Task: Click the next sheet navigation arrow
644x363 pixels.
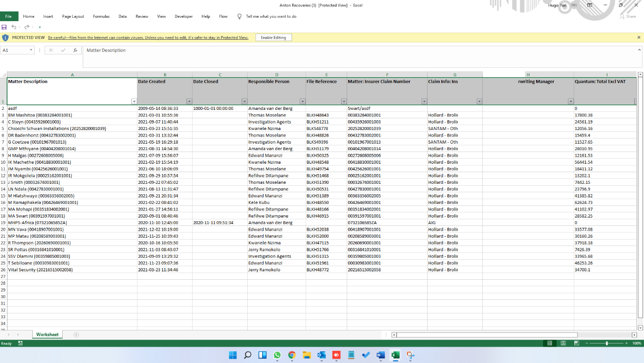Action: (18, 334)
